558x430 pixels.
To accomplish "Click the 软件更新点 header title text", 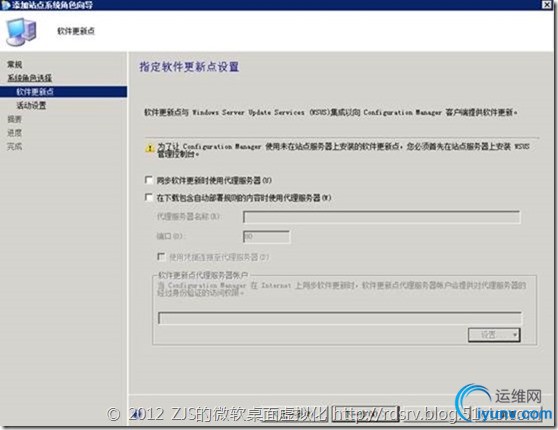I will click(x=76, y=31).
